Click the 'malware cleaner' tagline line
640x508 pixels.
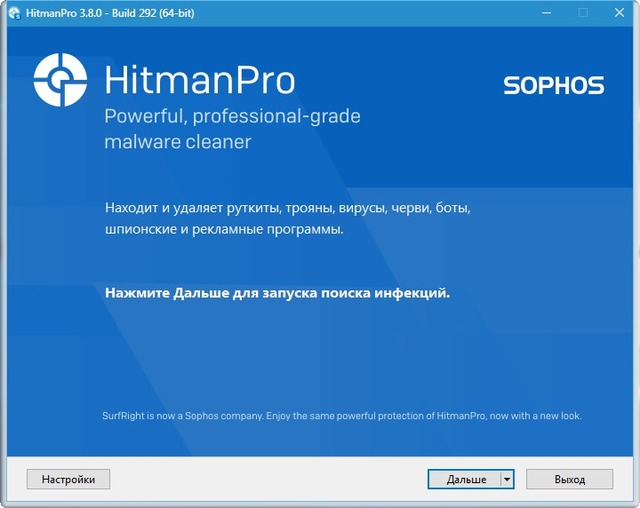pos(178,142)
